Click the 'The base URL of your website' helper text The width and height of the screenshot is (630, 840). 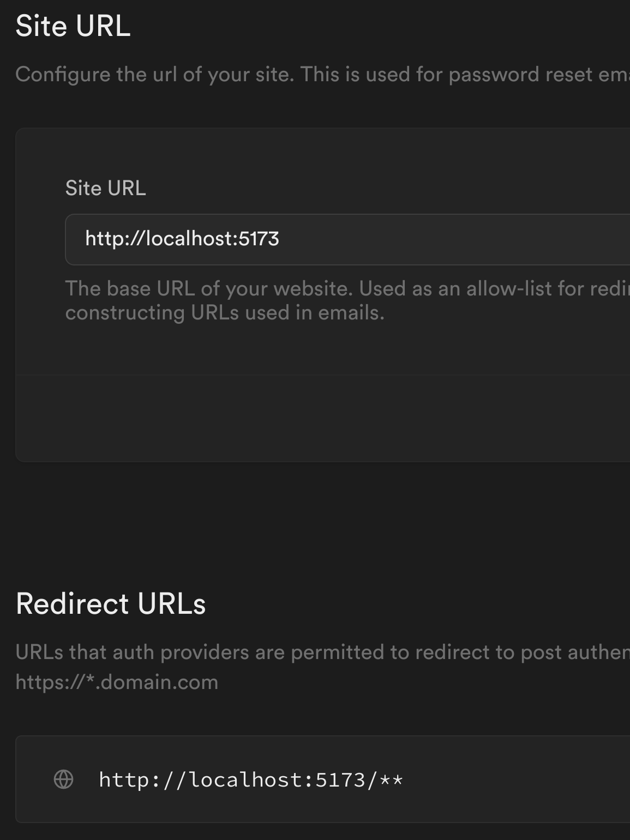click(x=207, y=288)
